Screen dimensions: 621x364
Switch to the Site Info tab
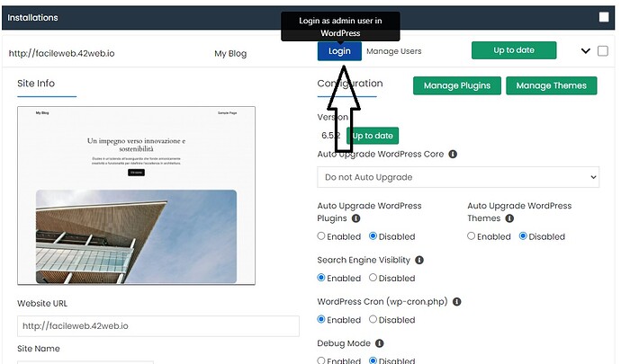36,84
